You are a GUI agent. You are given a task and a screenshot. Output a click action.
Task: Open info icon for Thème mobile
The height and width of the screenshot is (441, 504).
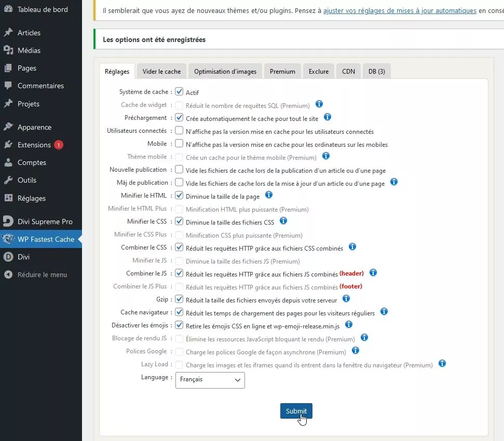pos(325,156)
